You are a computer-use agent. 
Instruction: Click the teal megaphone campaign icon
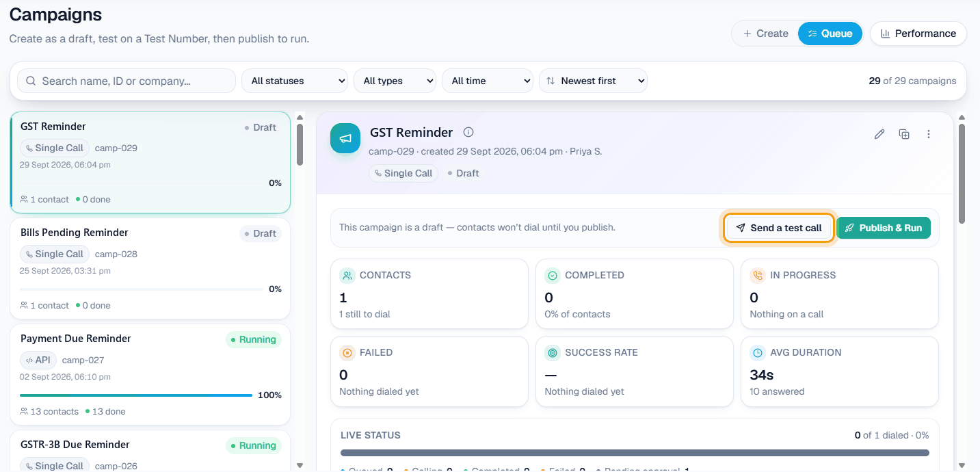[x=345, y=138]
